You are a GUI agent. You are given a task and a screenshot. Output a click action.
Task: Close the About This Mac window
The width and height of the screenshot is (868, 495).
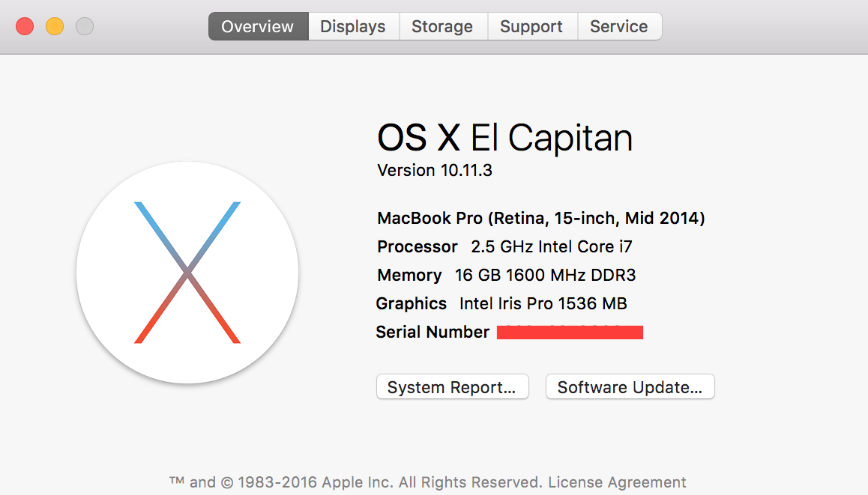25,26
